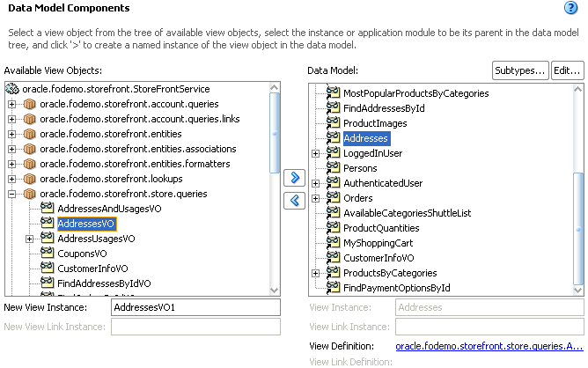Image resolution: width=588 pixels, height=368 pixels.
Task: Open the help icon for Data Model Components
Action: click(x=570, y=8)
